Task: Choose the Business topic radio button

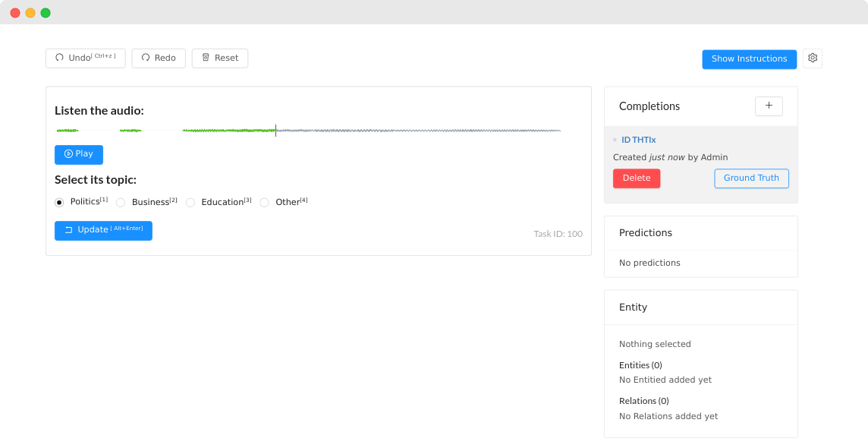Action: click(x=121, y=203)
